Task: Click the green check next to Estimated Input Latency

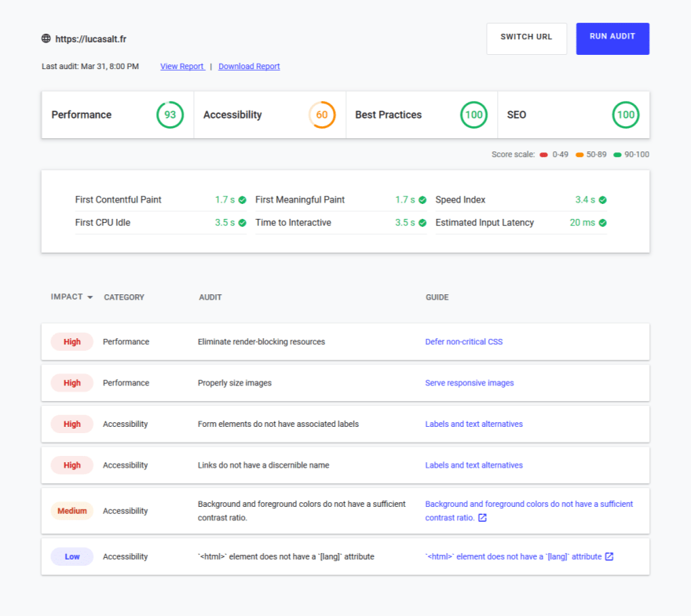Action: tap(603, 223)
